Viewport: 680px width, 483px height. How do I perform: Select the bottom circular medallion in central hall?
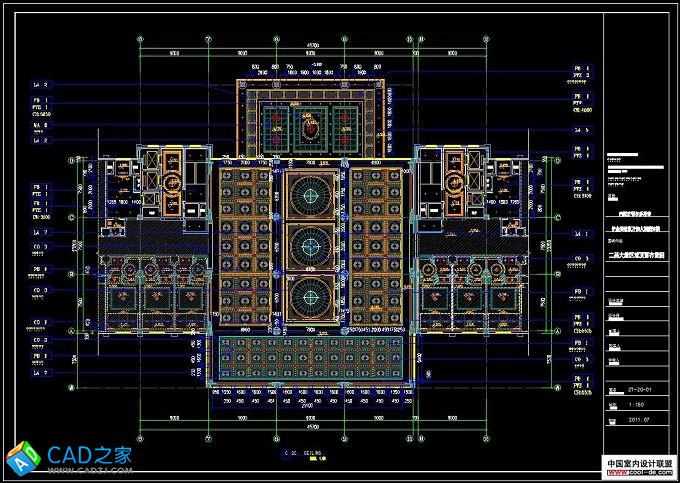[308, 296]
